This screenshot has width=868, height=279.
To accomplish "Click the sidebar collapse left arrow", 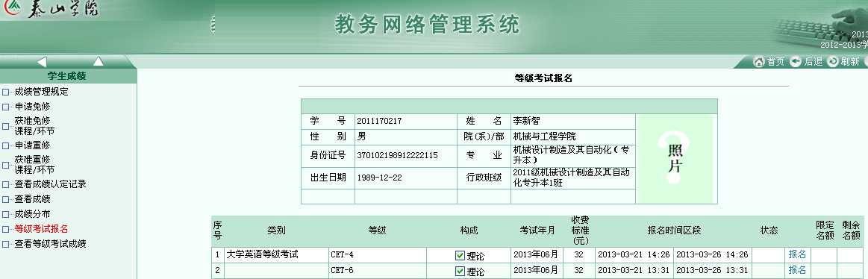I will (42, 61).
